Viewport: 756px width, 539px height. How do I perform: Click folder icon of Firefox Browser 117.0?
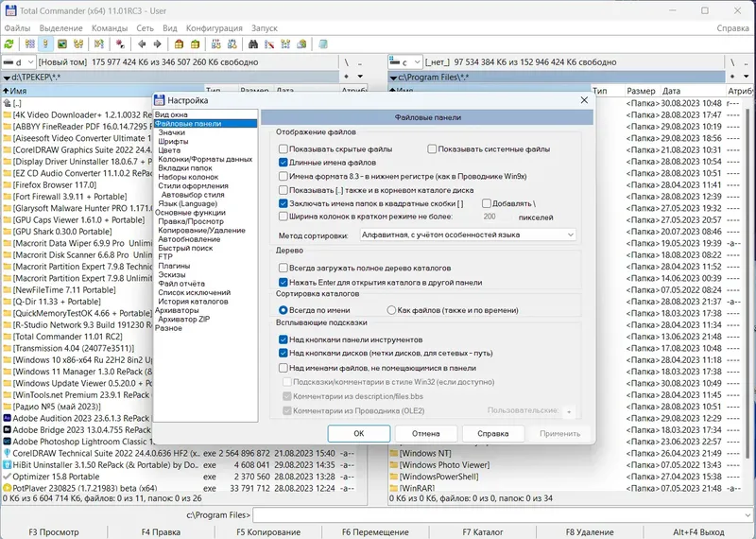[x=7, y=184]
